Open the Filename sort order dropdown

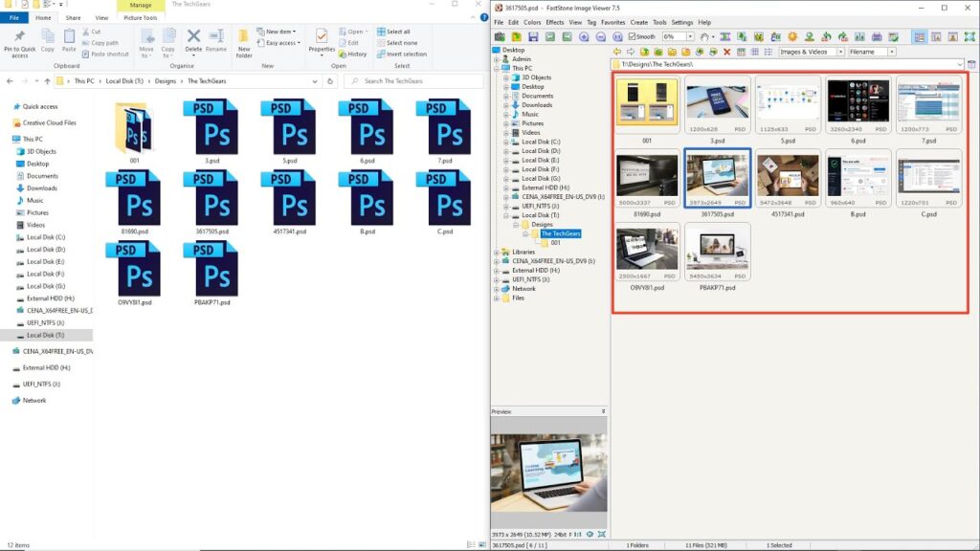(x=892, y=52)
